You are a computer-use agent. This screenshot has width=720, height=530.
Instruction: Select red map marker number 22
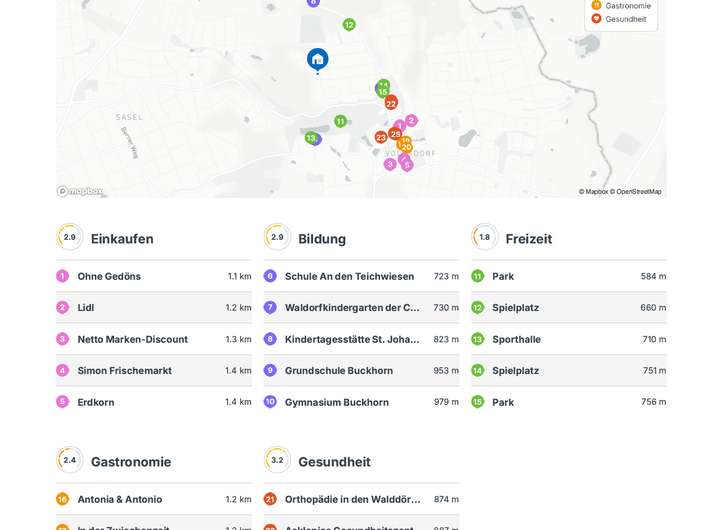[391, 103]
